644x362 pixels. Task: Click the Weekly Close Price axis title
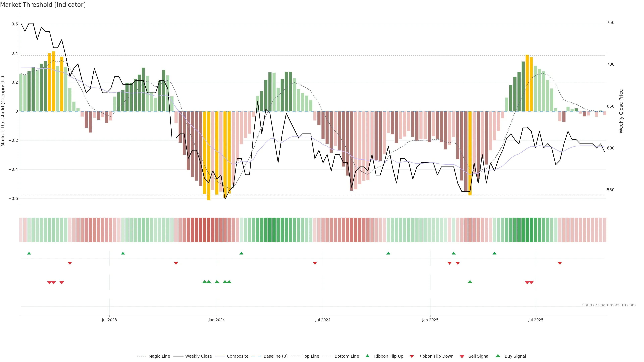pyautogui.click(x=621, y=111)
